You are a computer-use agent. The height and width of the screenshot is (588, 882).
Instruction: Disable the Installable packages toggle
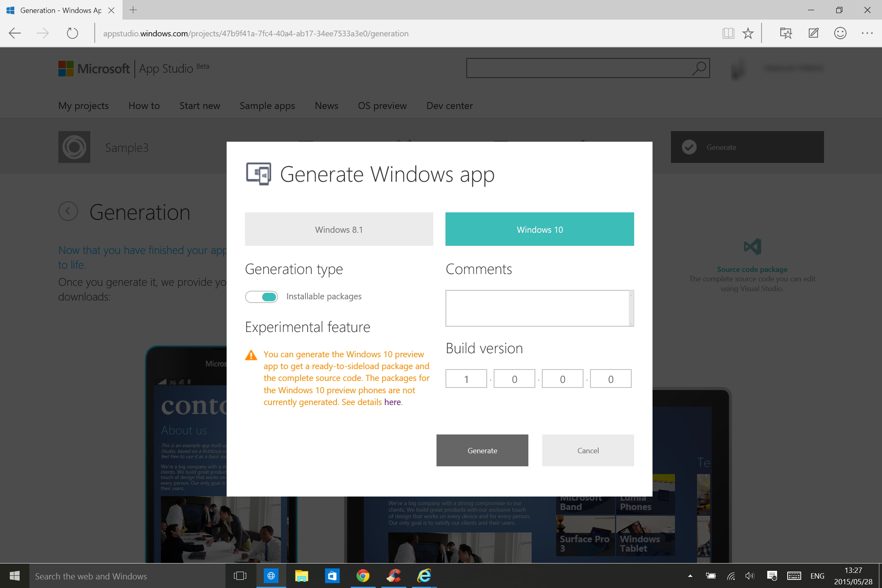(261, 296)
